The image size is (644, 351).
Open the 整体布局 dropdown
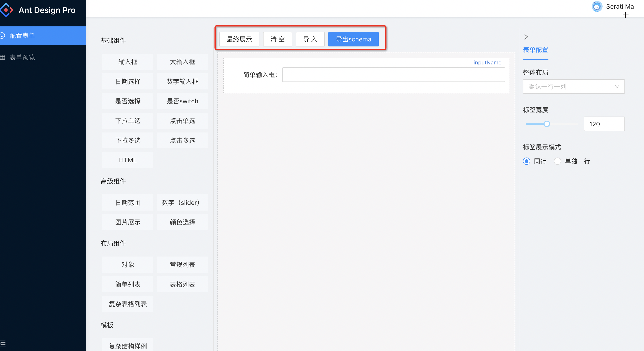pyautogui.click(x=574, y=86)
